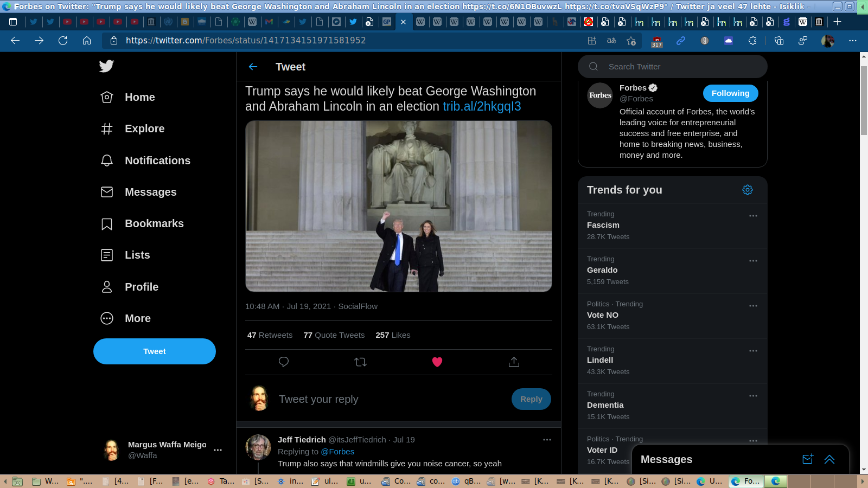Open more options for Lindell trend
This screenshot has width=868, height=488.
coord(753,351)
